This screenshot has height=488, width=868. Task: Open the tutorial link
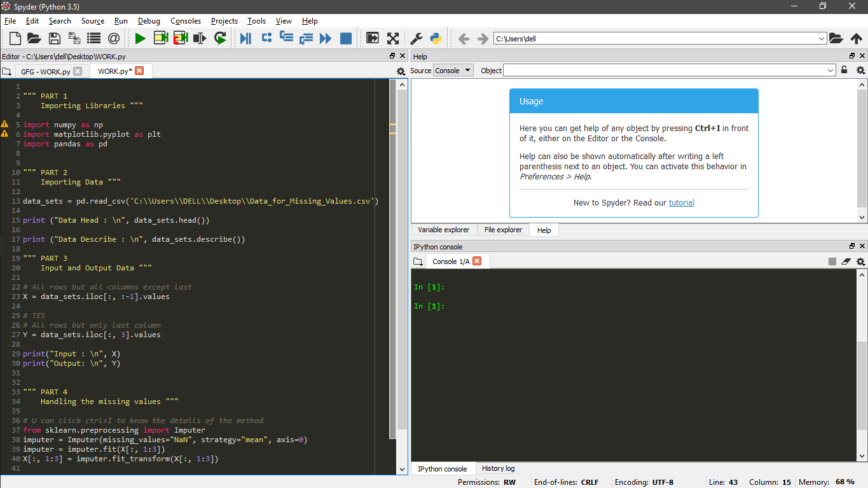[x=682, y=203]
